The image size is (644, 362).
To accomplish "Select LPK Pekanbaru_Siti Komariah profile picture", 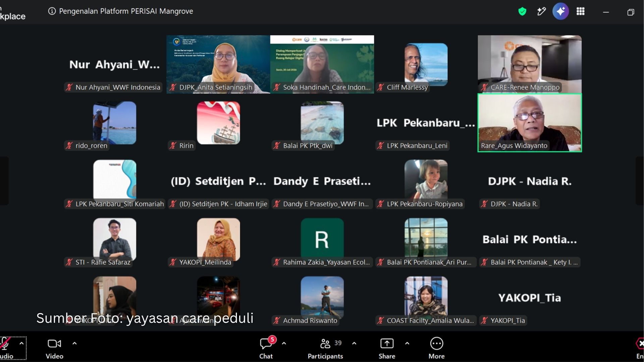I will click(x=115, y=181).
